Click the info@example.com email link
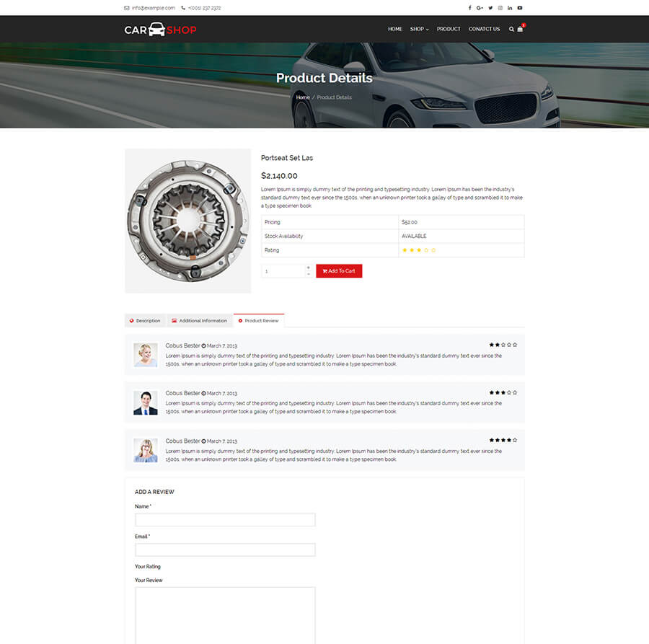649x644 pixels. (x=153, y=8)
